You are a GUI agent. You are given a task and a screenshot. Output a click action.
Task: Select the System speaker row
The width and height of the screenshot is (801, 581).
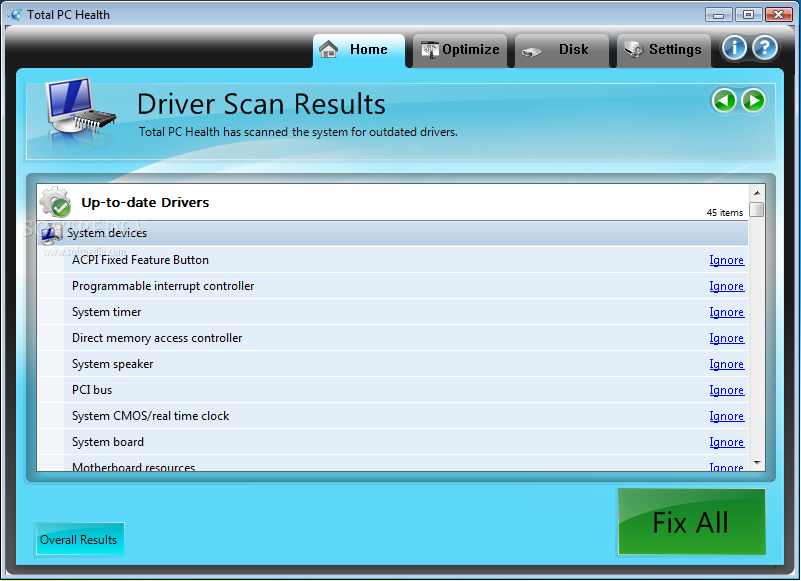pyautogui.click(x=393, y=364)
